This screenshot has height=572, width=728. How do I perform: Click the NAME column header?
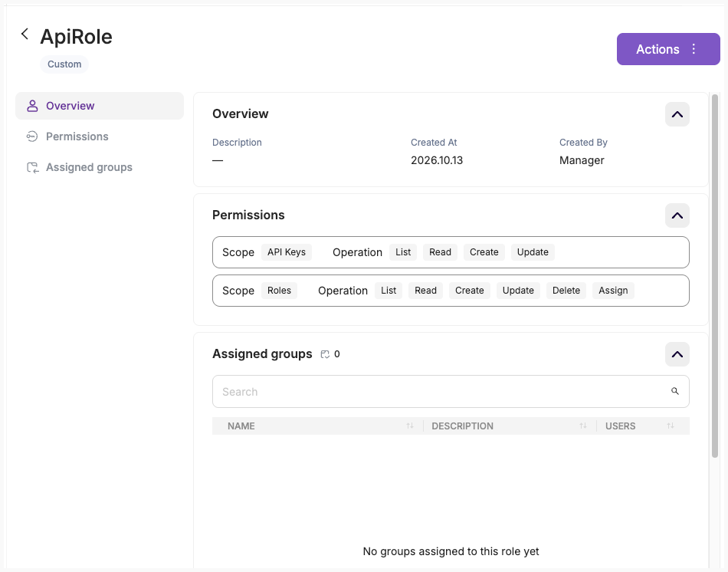[241, 426]
